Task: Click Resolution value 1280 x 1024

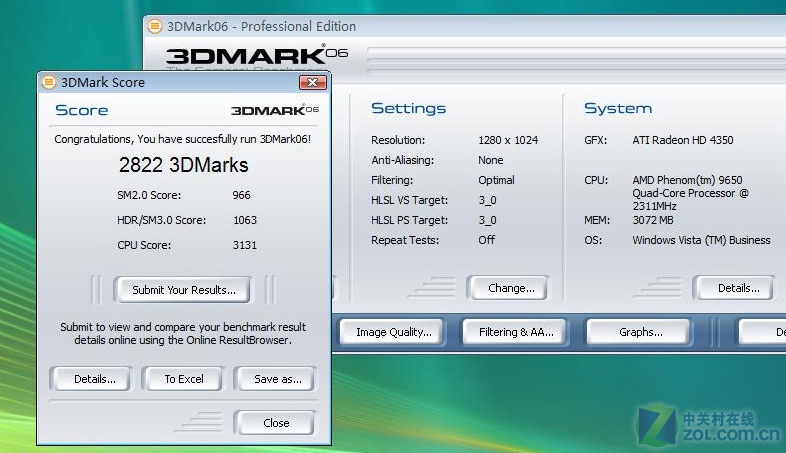Action: pyautogui.click(x=508, y=140)
